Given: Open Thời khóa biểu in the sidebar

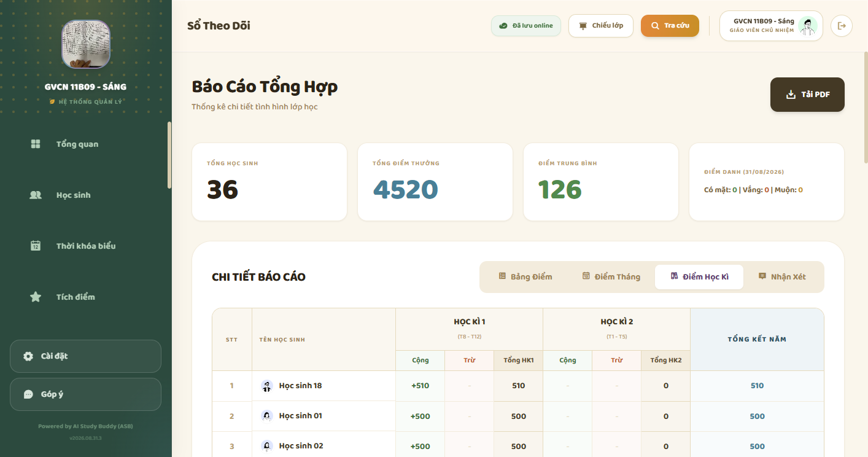Looking at the screenshot, I should point(85,246).
